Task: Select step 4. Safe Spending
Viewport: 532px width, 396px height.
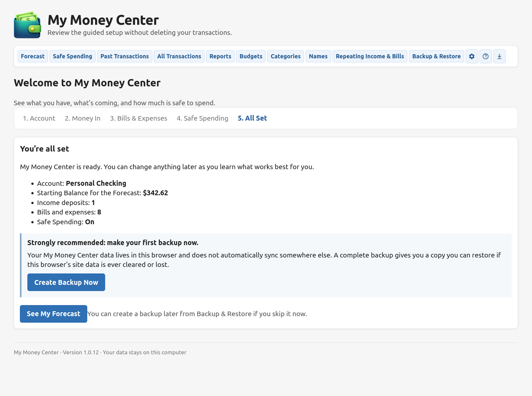Action: tap(203, 118)
